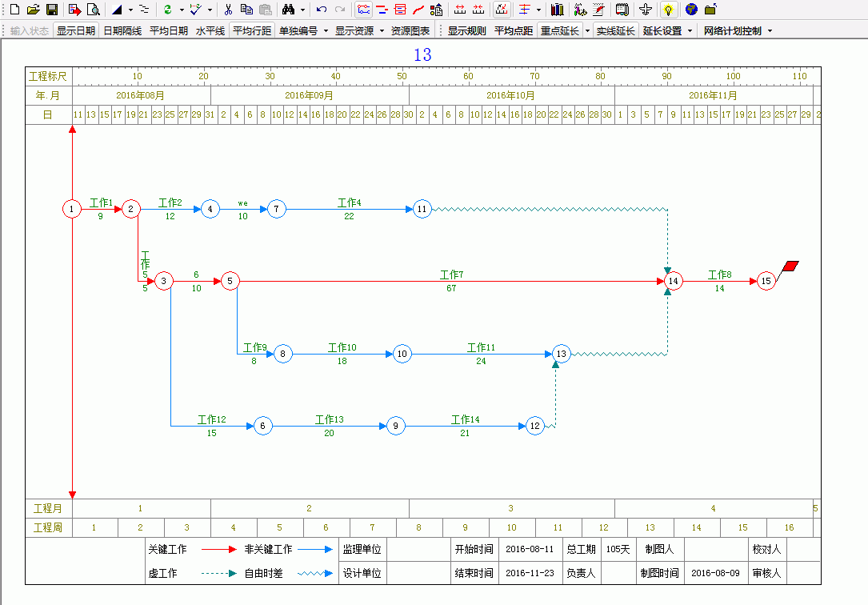Toggle the 日期隔线 option
Image resolution: width=868 pixels, height=605 pixels.
pos(122,31)
